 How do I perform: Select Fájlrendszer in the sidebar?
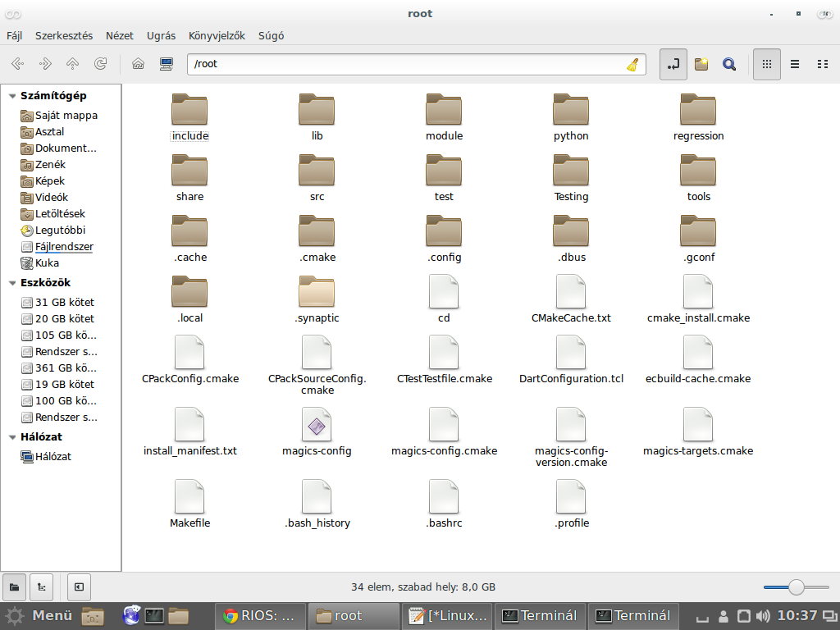pyautogui.click(x=57, y=246)
